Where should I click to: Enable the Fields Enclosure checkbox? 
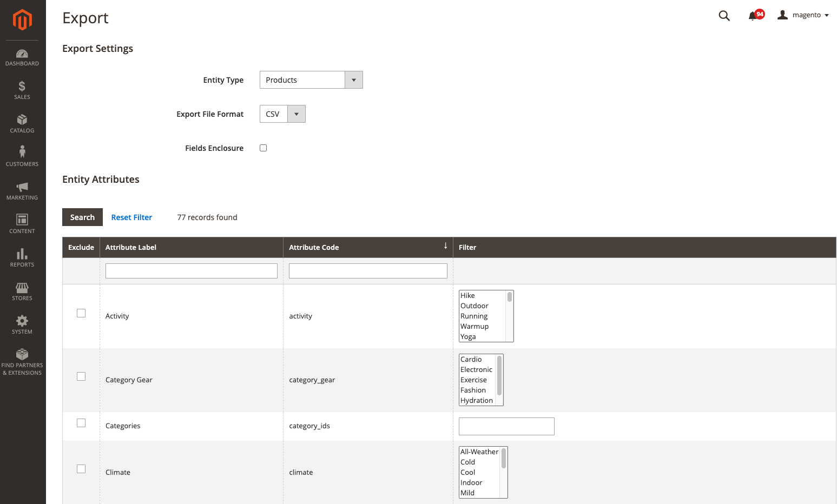[263, 148]
